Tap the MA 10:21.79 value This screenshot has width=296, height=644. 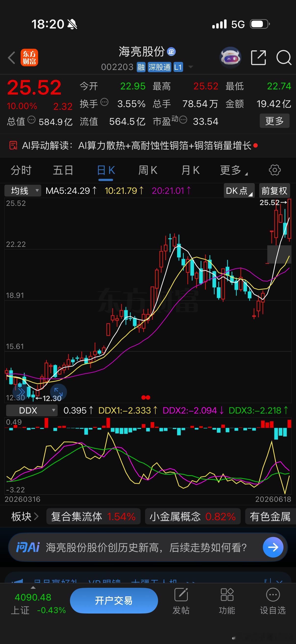(124, 191)
